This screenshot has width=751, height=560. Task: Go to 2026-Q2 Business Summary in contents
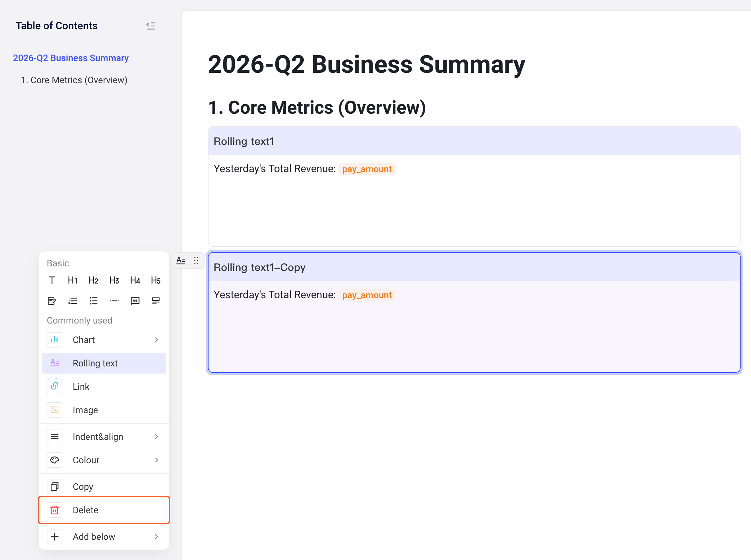[71, 58]
